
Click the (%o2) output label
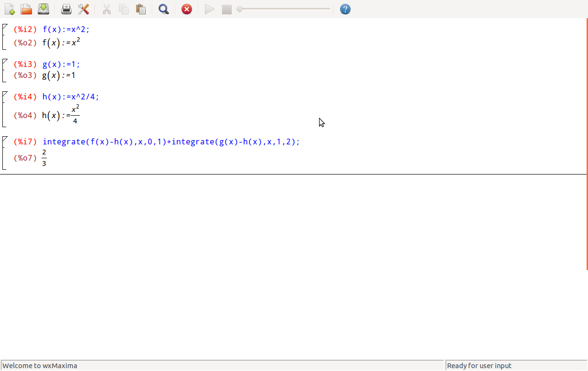(25, 43)
